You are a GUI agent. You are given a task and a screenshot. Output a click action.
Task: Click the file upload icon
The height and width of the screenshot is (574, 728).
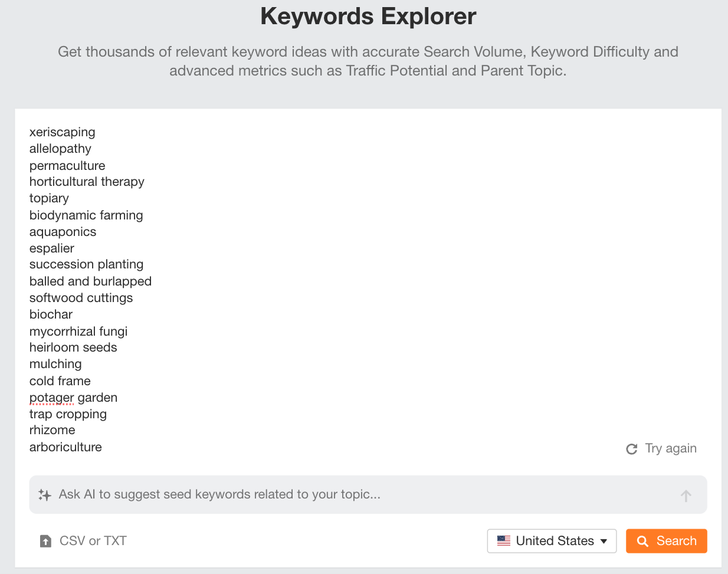(x=45, y=541)
